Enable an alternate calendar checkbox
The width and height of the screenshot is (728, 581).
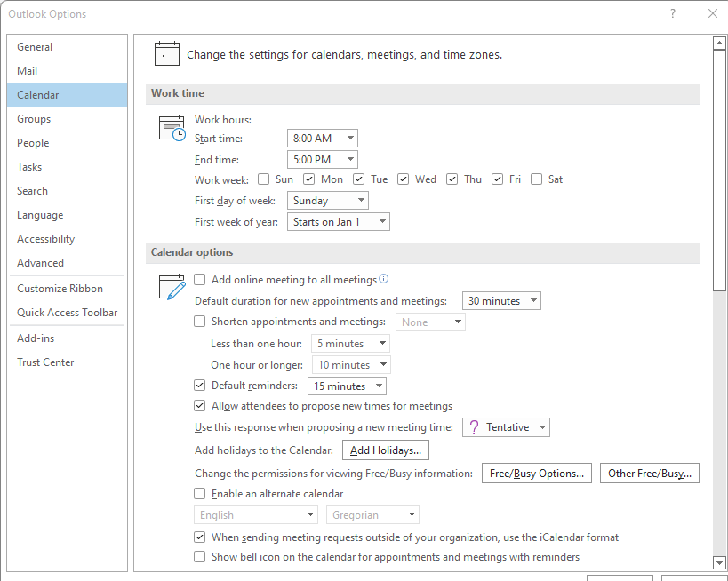tap(200, 493)
